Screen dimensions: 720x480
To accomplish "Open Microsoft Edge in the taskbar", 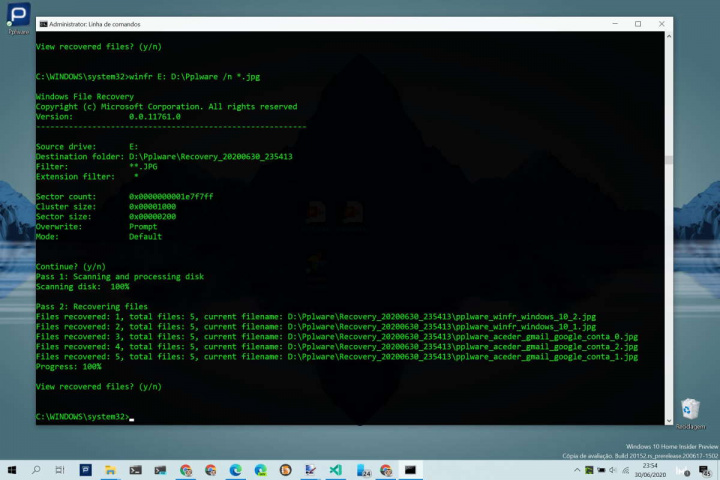I will point(236,469).
